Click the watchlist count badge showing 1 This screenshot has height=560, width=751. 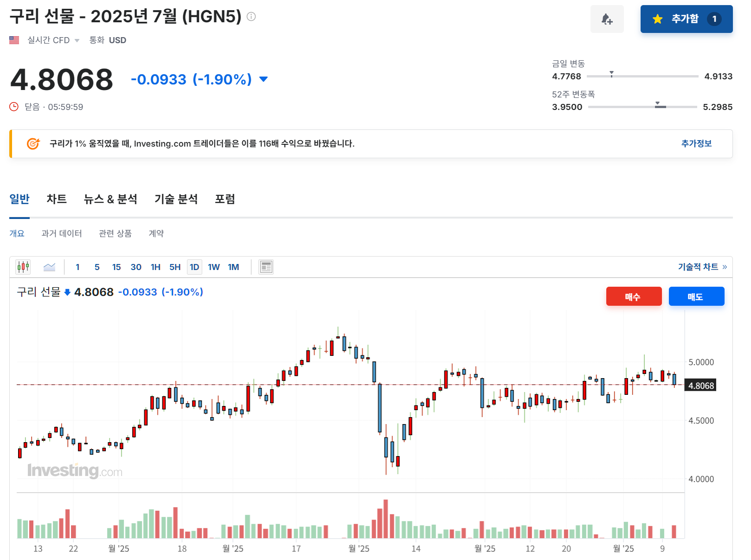[714, 19]
